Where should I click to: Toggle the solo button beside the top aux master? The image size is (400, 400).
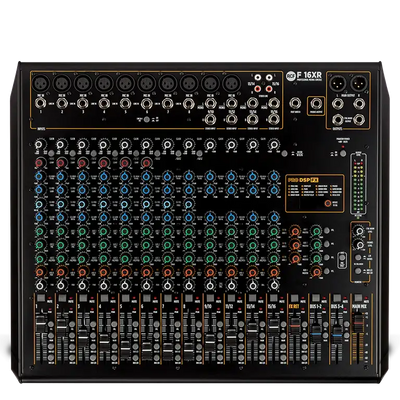click(x=327, y=231)
